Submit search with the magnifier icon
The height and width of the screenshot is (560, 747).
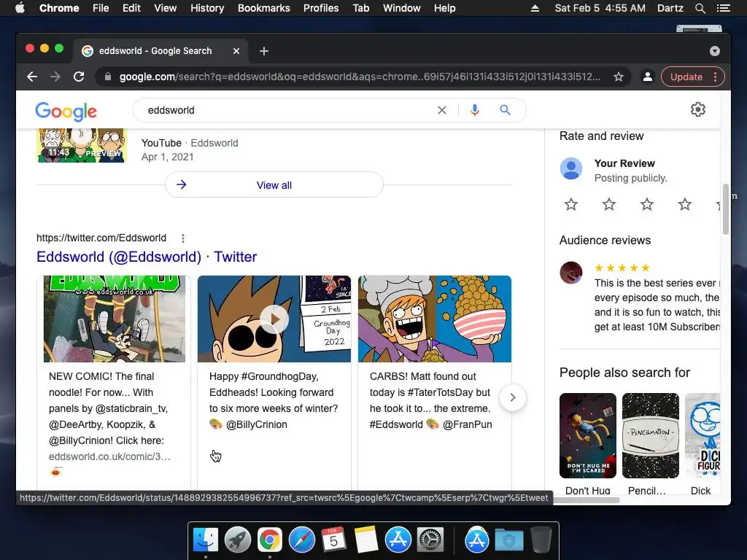(x=505, y=110)
